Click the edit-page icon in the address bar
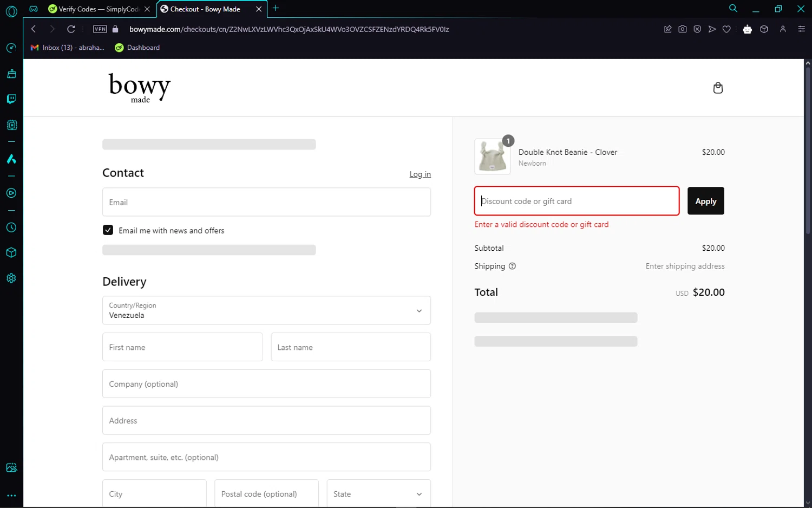The image size is (812, 508). (x=668, y=29)
